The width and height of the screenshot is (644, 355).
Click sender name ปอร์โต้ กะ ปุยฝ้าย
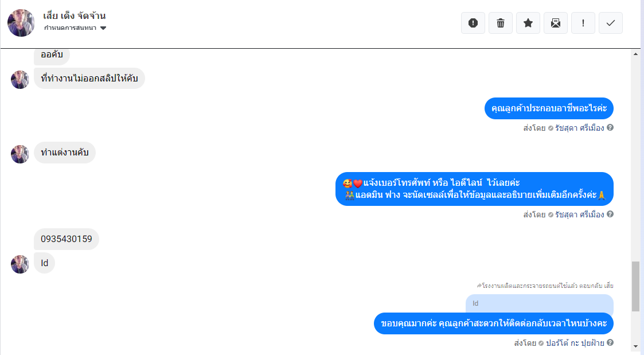(575, 343)
